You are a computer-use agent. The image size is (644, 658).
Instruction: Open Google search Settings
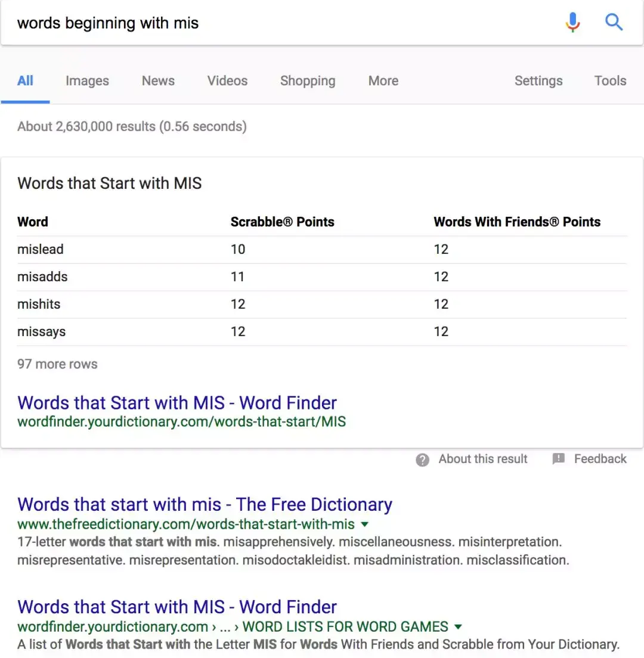pos(538,80)
